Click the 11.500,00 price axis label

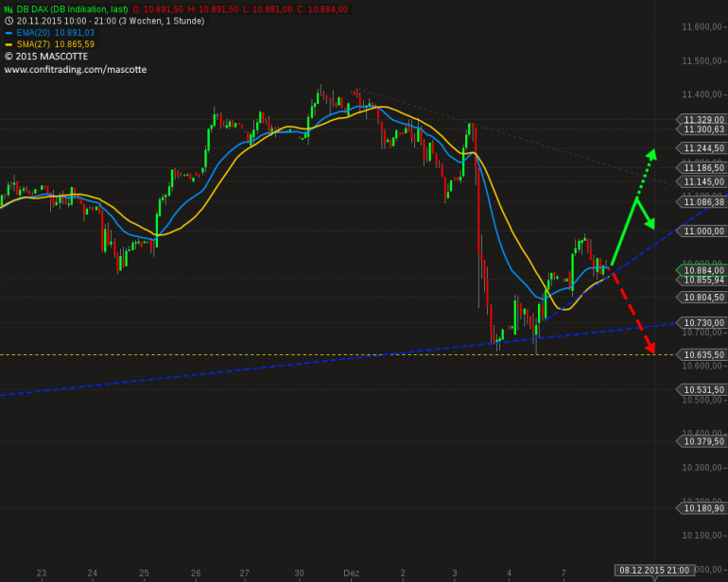click(702, 60)
